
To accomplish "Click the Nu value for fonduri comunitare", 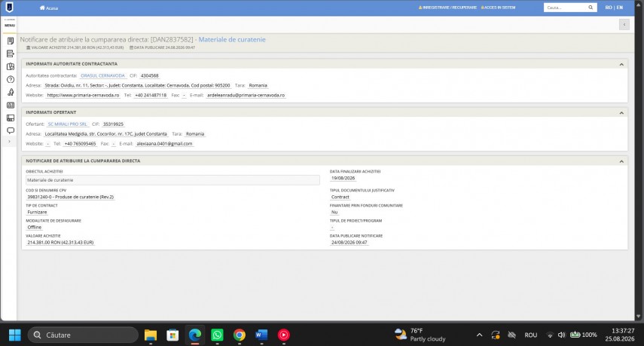I will click(334, 212).
